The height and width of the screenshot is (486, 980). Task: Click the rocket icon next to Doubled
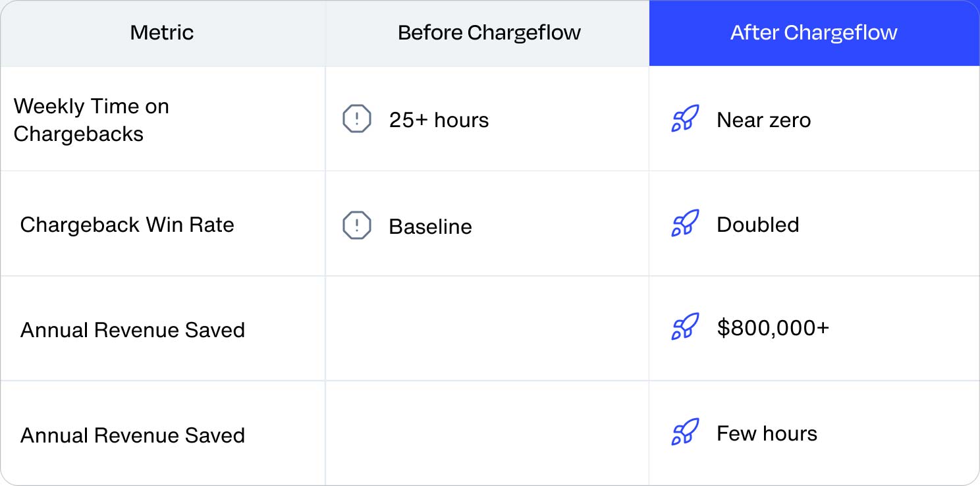pos(685,224)
